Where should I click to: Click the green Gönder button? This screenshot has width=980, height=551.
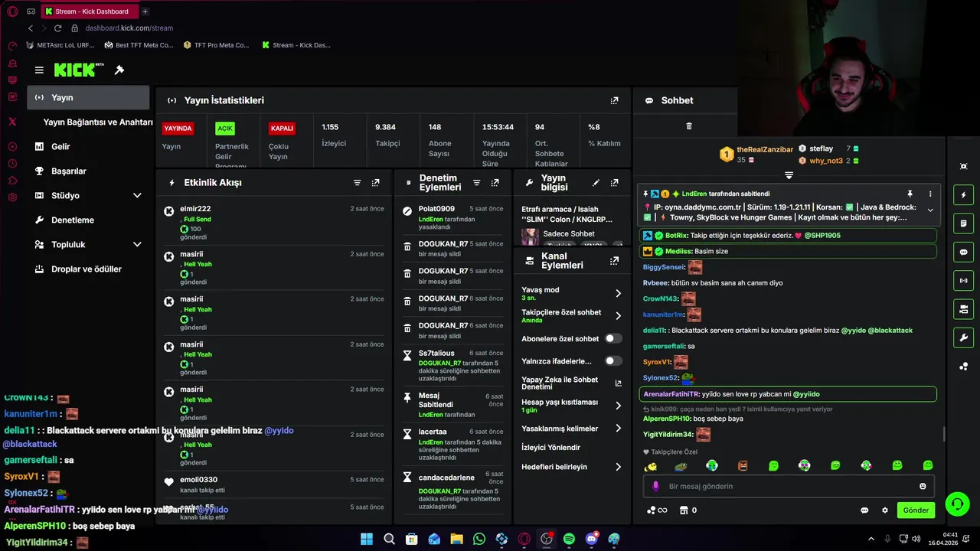pos(916,510)
